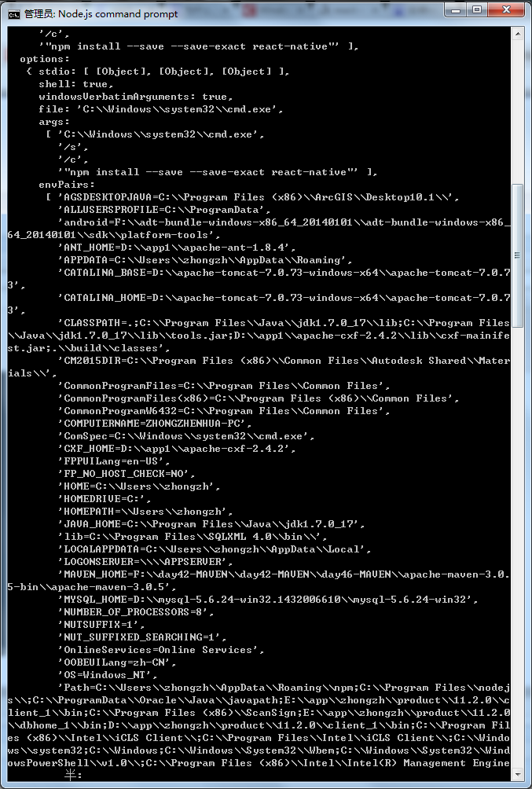Image resolution: width=532 pixels, height=789 pixels.
Task: Click the IME indicator at console bottom
Action: pyautogui.click(x=73, y=776)
